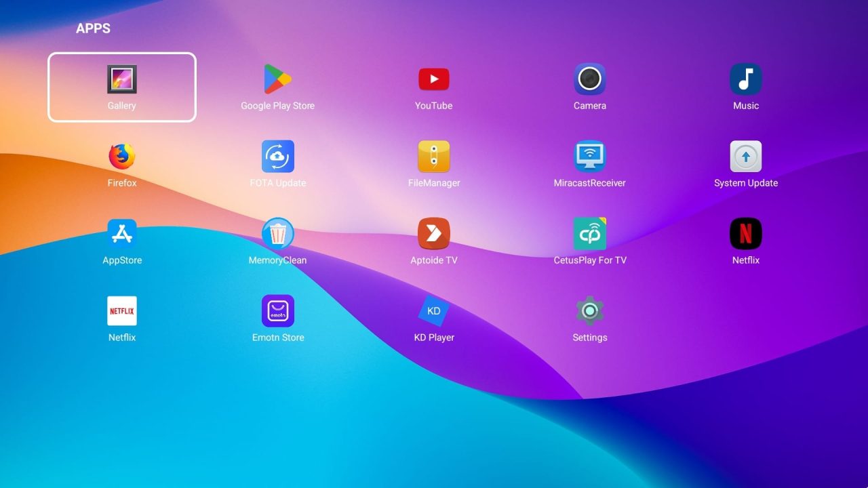Open the Gallery app
The width and height of the screenshot is (868, 488).
122,80
